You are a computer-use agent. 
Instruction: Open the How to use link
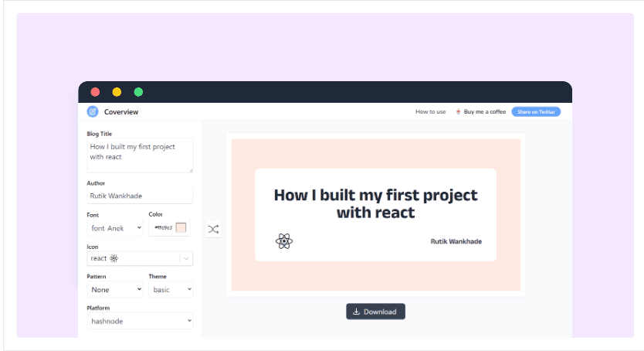[430, 111]
